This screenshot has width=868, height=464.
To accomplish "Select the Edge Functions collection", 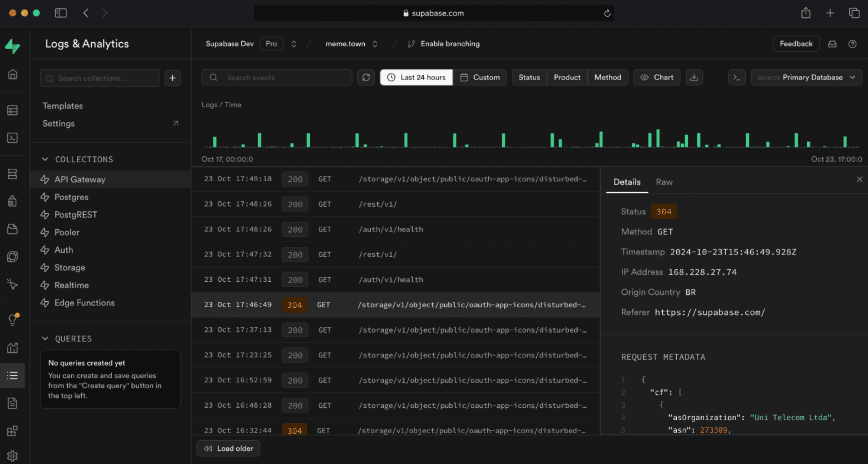I will click(x=110, y=303).
